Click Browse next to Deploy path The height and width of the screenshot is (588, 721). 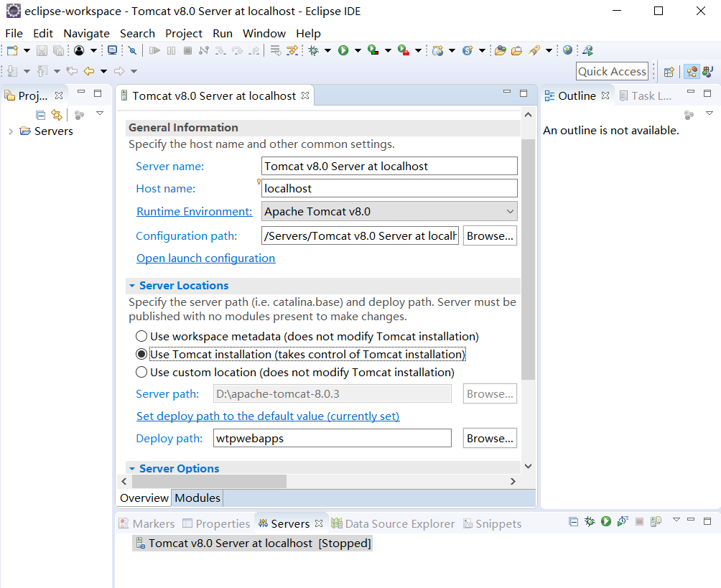[x=490, y=439]
